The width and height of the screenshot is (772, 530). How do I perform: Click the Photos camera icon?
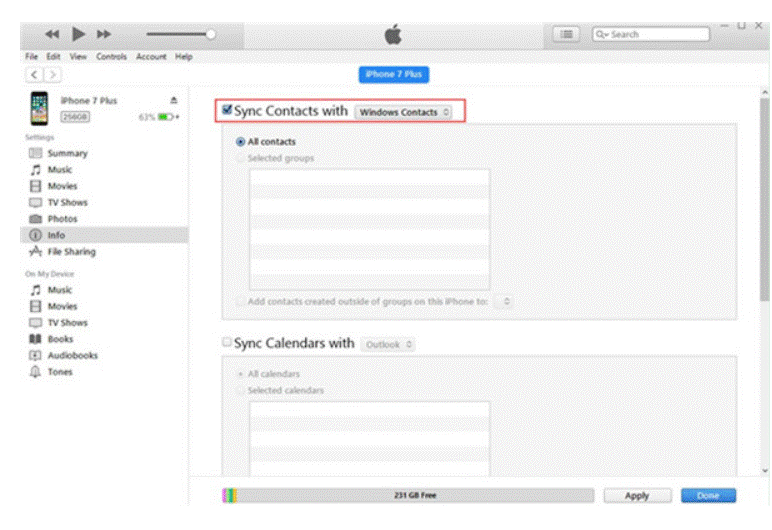tap(35, 219)
